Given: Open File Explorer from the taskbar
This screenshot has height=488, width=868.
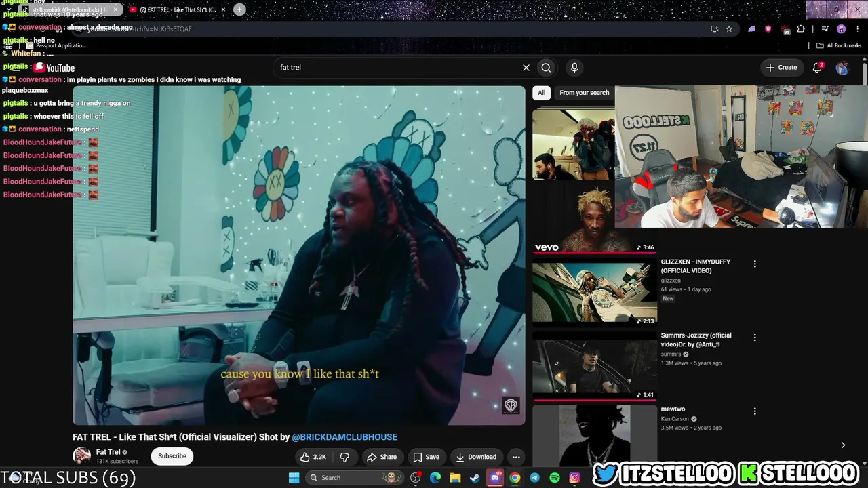Looking at the screenshot, I should pyautogui.click(x=455, y=478).
